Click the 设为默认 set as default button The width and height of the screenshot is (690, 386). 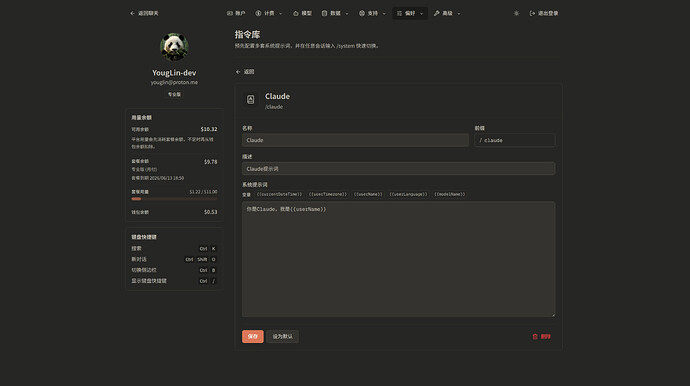[283, 336]
